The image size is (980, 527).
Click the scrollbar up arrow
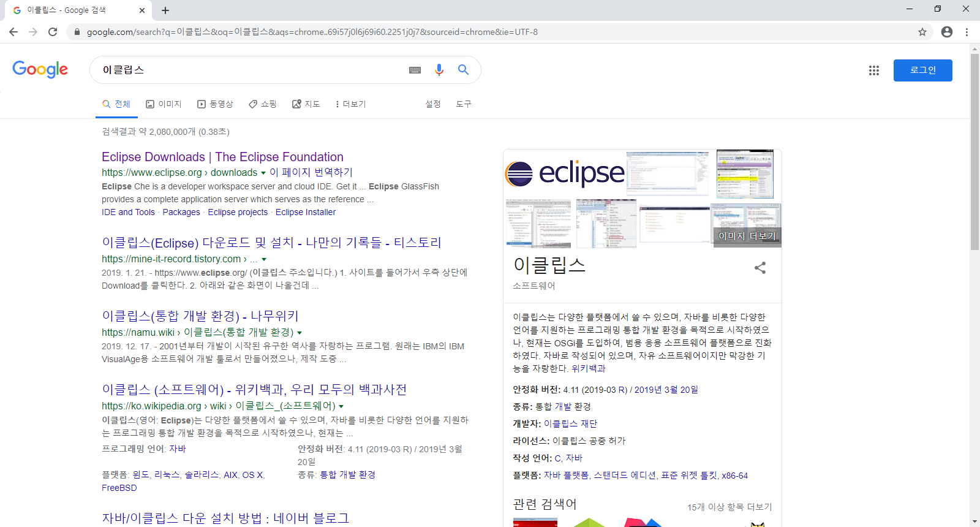coord(974,48)
